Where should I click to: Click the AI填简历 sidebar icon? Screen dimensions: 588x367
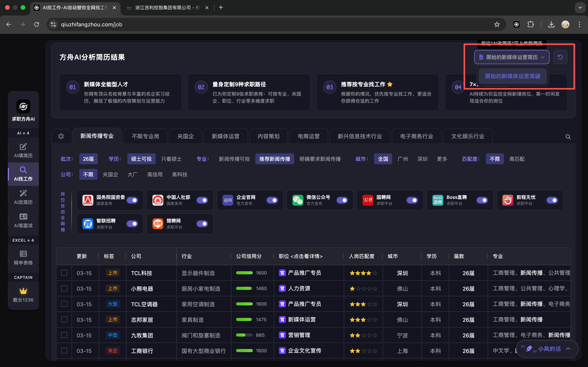pos(24,150)
